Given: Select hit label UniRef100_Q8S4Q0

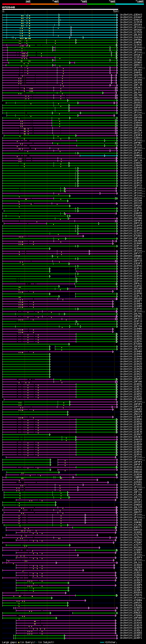Looking at the screenshot, I should coord(131,30).
